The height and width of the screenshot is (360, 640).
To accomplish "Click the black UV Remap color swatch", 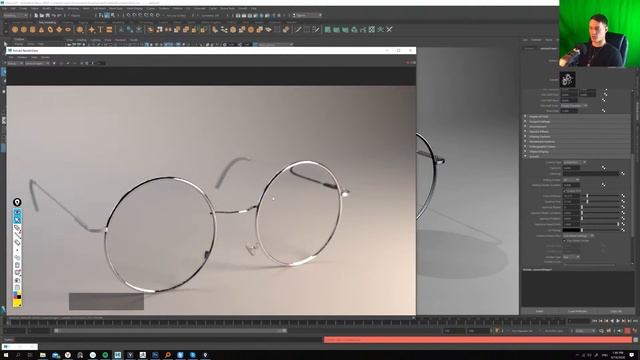I will [571, 230].
